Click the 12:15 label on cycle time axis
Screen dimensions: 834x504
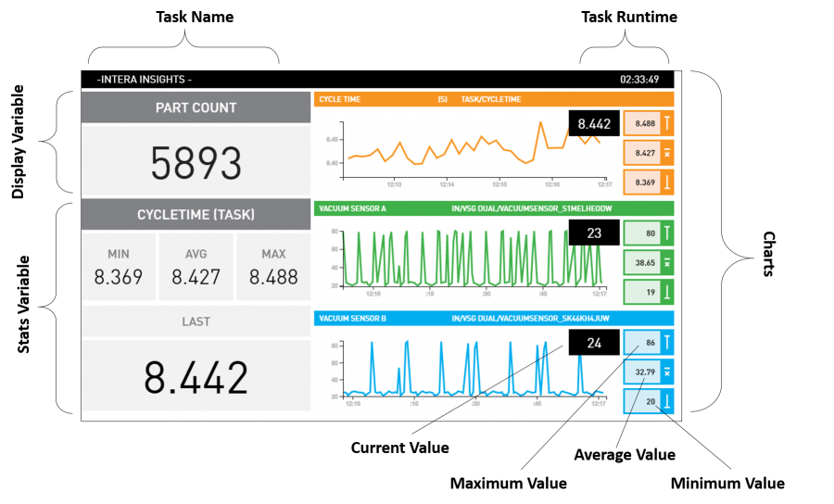499,184
